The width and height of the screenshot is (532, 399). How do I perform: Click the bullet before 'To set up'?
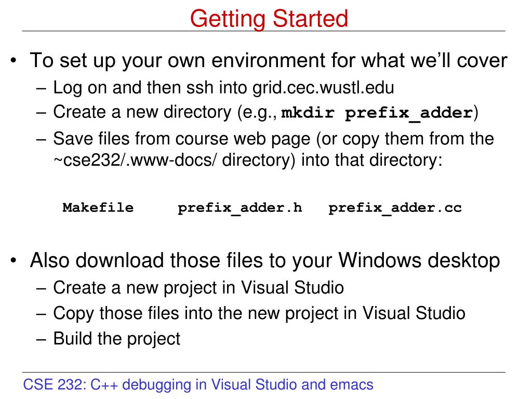tap(13, 61)
